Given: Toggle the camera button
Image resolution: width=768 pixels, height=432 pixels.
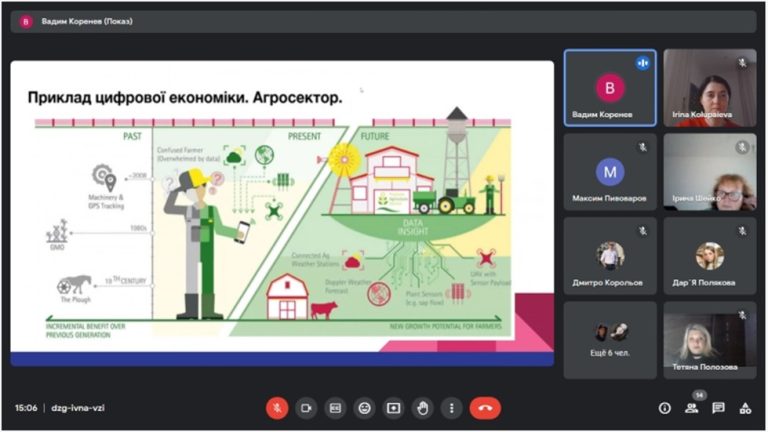Looking at the screenshot, I should 306,408.
